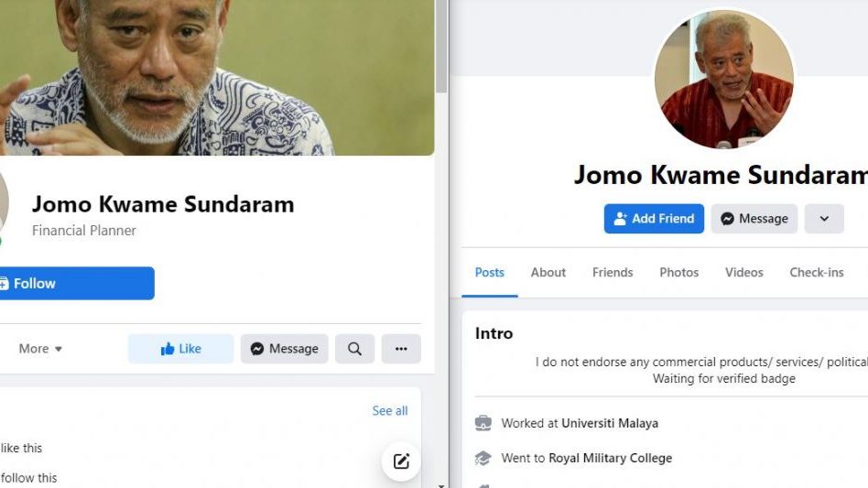868x488 pixels.
Task: Click the Universiti Malaya workplace briefcase icon
Action: tap(483, 423)
